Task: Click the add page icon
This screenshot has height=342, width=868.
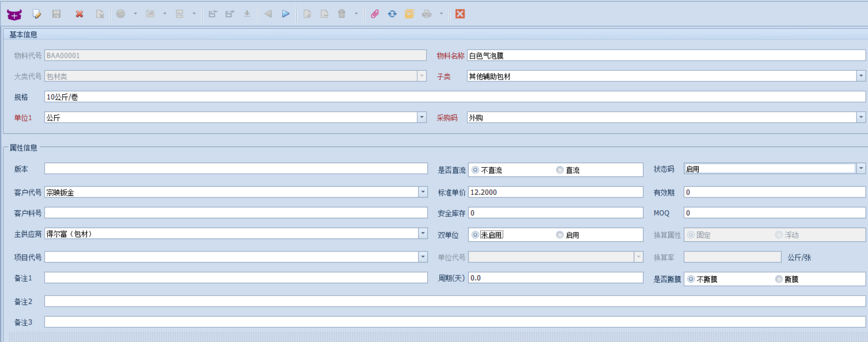Action: click(307, 14)
